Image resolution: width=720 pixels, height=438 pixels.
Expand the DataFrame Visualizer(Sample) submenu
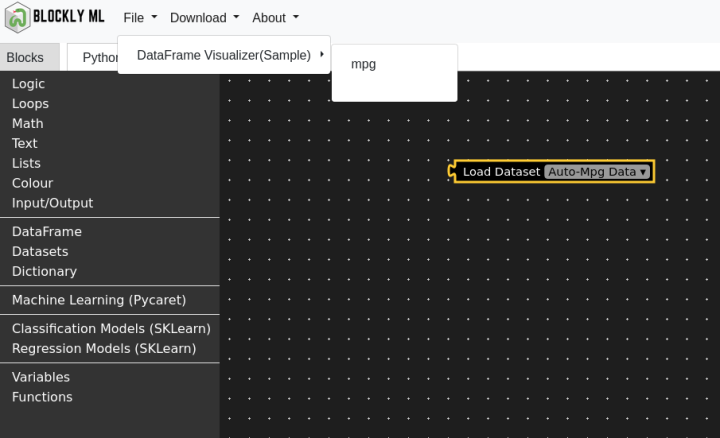tap(224, 55)
